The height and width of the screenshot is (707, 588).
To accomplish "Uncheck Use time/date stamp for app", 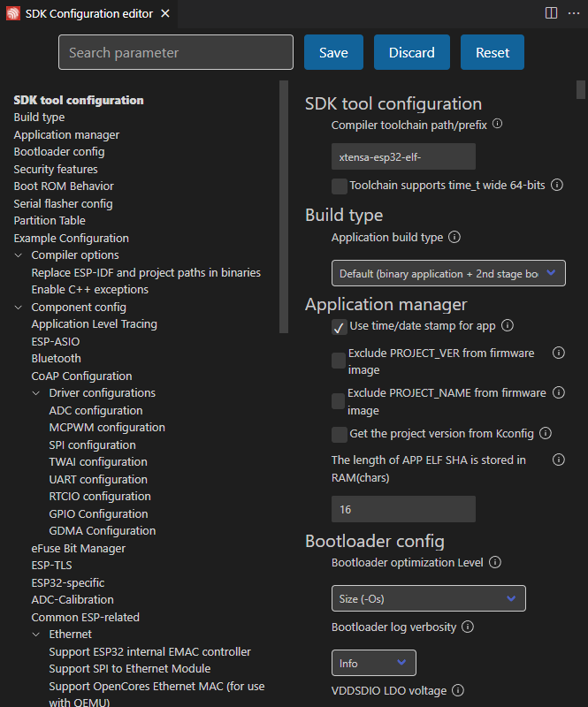I will coord(340,327).
